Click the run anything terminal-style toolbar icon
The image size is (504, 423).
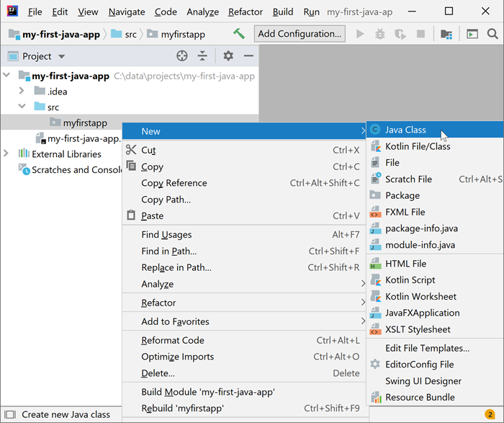(472, 34)
